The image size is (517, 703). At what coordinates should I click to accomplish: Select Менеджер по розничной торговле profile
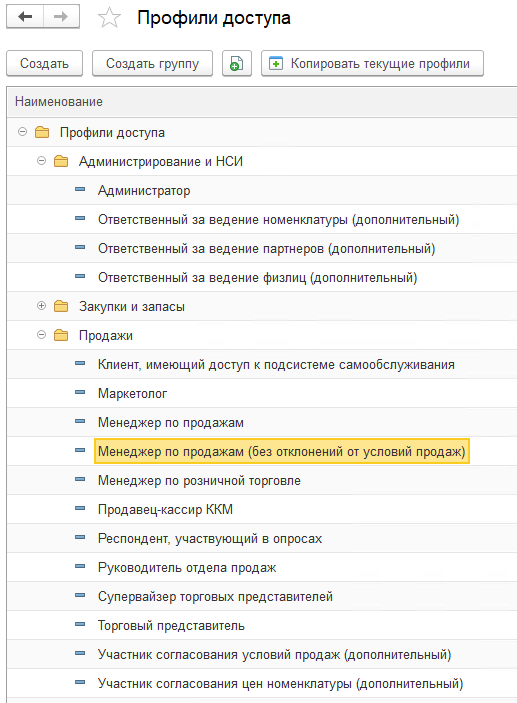click(x=262, y=480)
